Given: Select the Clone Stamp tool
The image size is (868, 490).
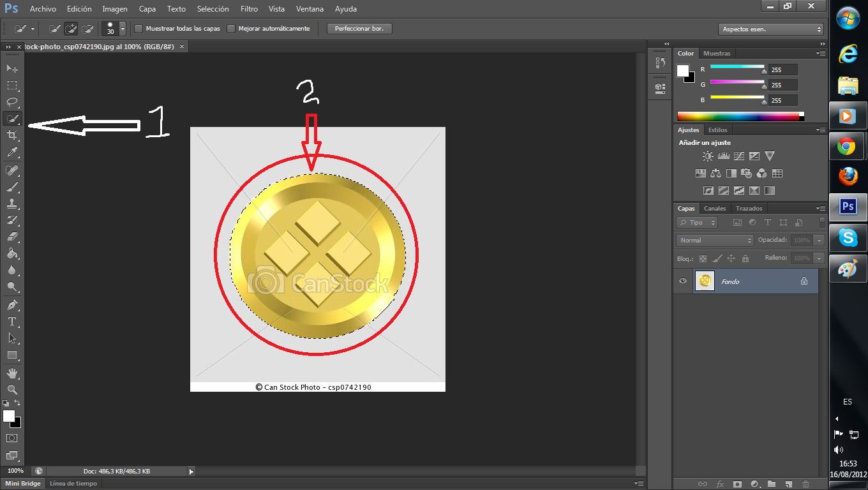Looking at the screenshot, I should (11, 202).
